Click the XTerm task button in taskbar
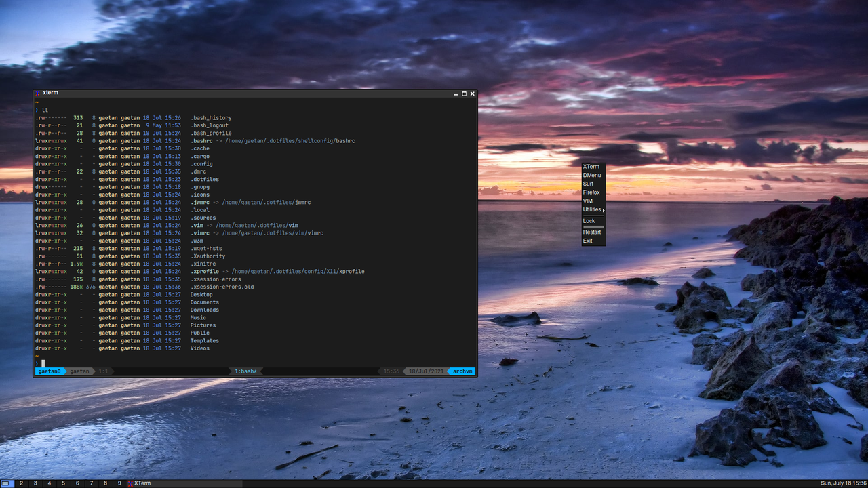This screenshot has width=868, height=488. (183, 483)
